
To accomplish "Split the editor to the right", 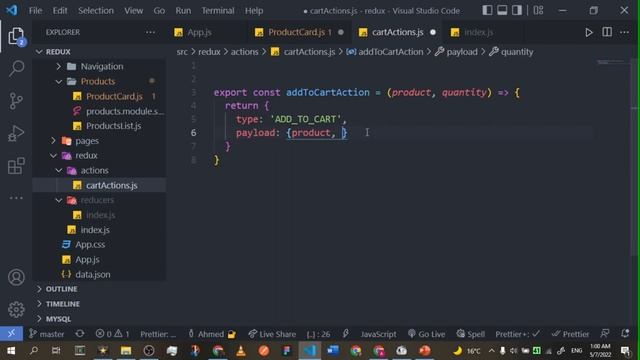I will tap(607, 32).
